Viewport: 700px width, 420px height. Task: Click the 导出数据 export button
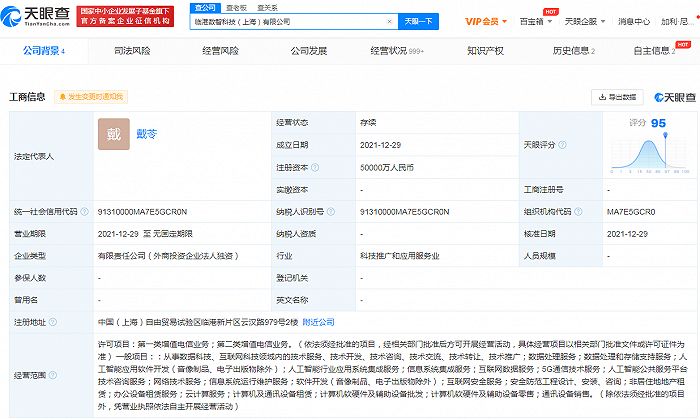point(618,97)
